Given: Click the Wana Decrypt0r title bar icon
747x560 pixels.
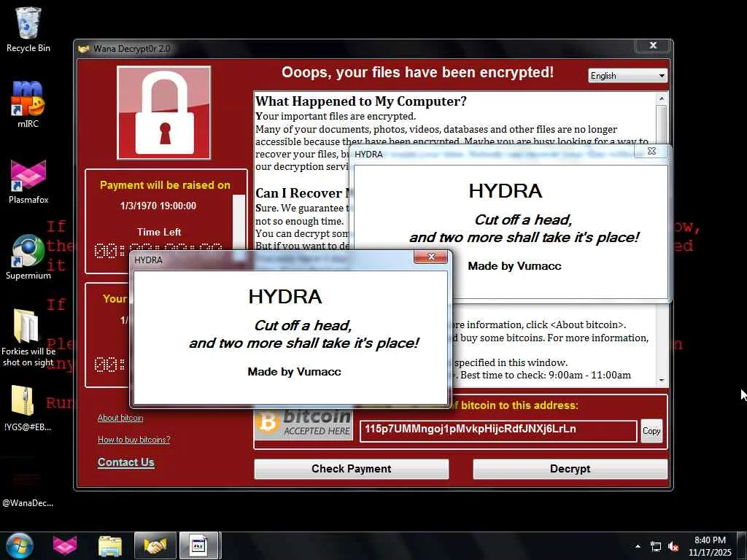Looking at the screenshot, I should click(x=84, y=49).
